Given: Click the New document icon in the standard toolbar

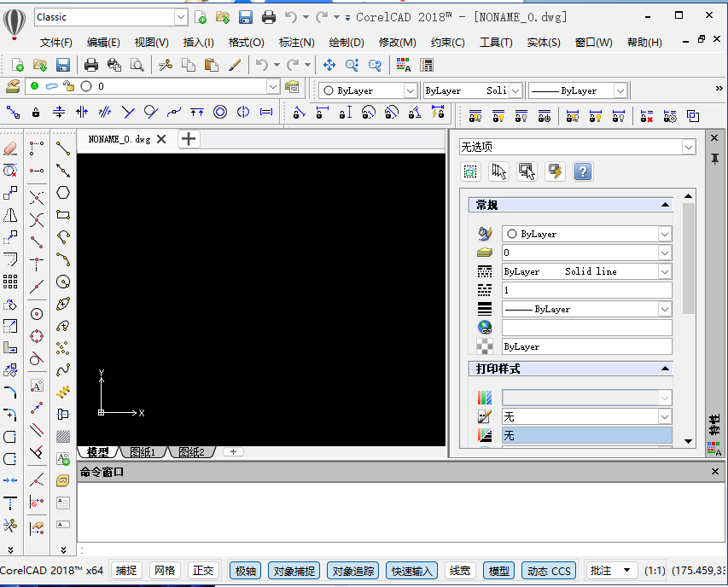Looking at the screenshot, I should 17,65.
